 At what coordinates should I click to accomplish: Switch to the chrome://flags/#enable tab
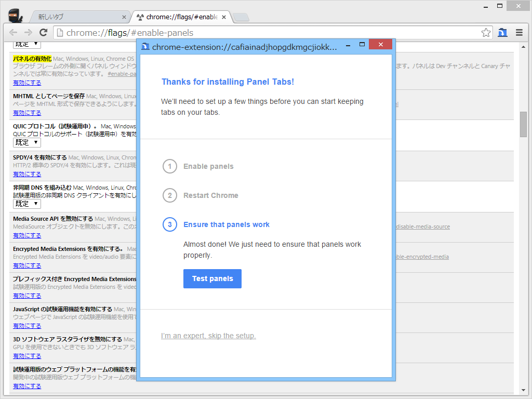tap(181, 17)
